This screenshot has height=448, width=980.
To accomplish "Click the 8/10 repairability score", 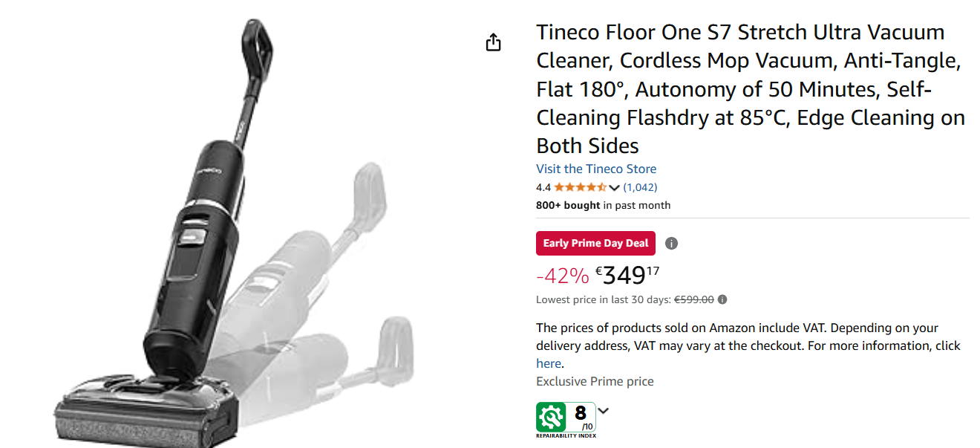I will click(581, 416).
